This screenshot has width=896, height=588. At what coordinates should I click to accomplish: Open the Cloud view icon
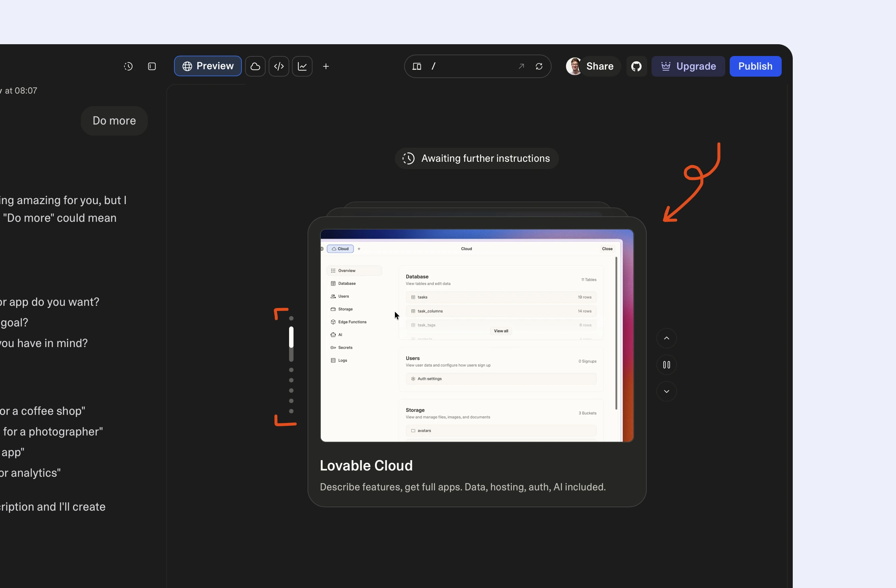point(255,66)
